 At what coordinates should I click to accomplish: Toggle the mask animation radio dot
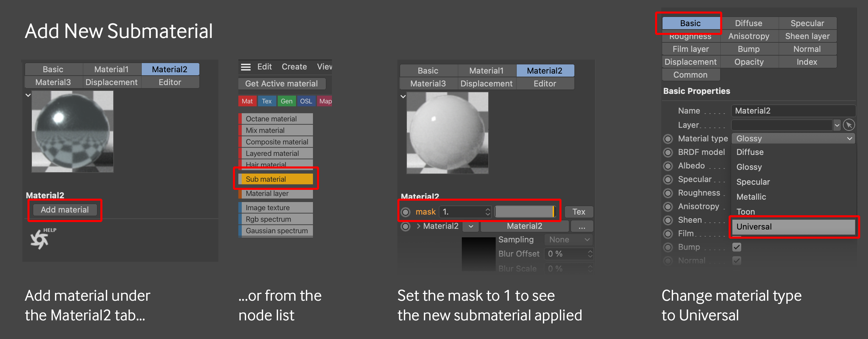[x=406, y=212]
